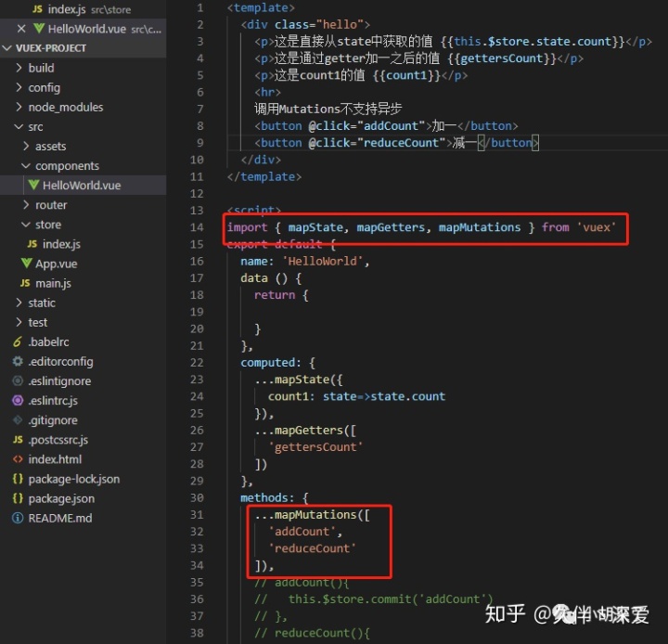
Task: Click line number 31 in the gutter
Action: (x=197, y=515)
